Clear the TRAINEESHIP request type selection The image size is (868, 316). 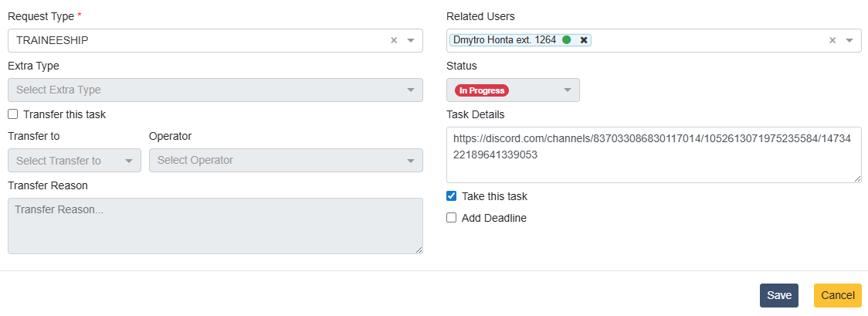point(394,40)
